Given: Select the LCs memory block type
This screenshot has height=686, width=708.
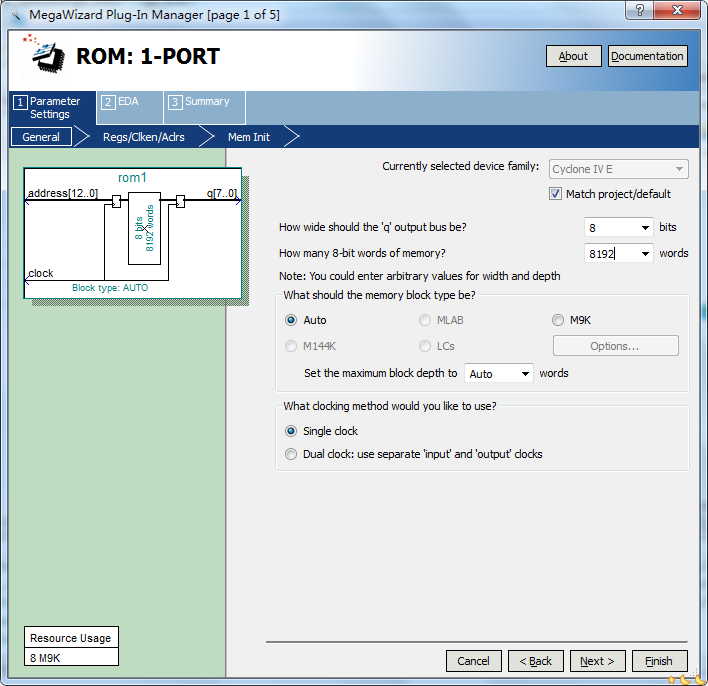Looking at the screenshot, I should [424, 346].
